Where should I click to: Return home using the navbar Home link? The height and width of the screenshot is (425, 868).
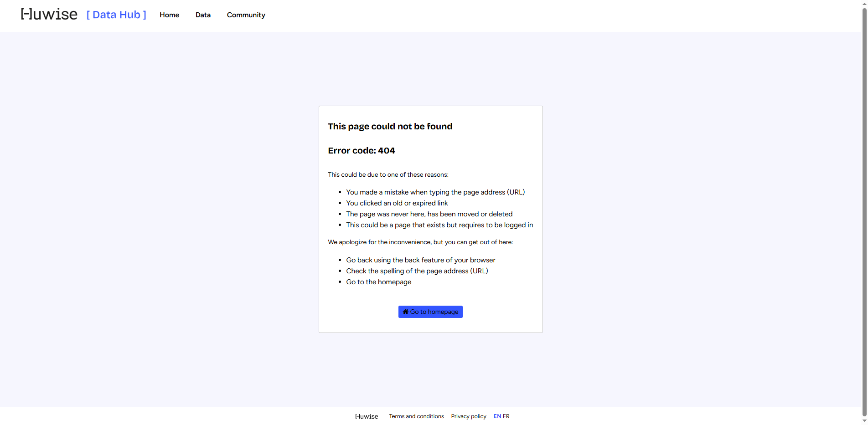169,15
